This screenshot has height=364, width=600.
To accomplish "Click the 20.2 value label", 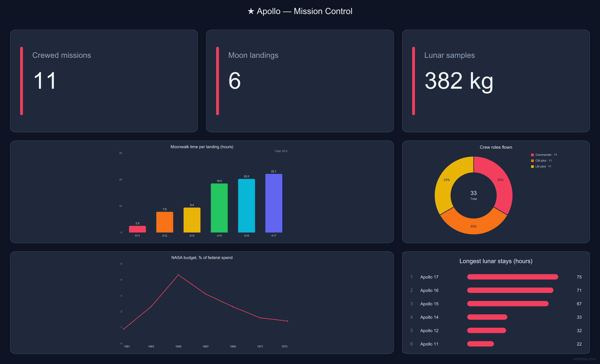I will coord(247,176).
